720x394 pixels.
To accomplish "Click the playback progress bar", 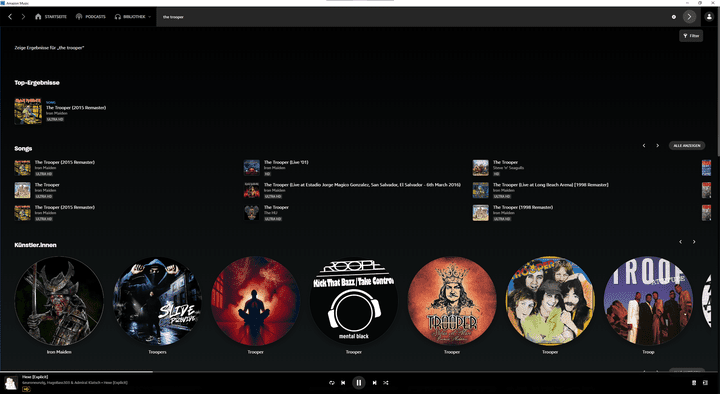I will (360, 371).
